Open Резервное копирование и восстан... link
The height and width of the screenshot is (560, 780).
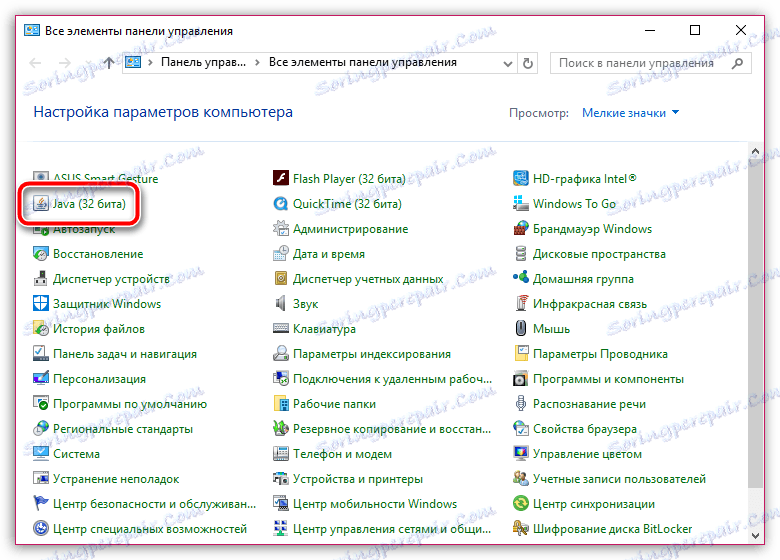(391, 429)
